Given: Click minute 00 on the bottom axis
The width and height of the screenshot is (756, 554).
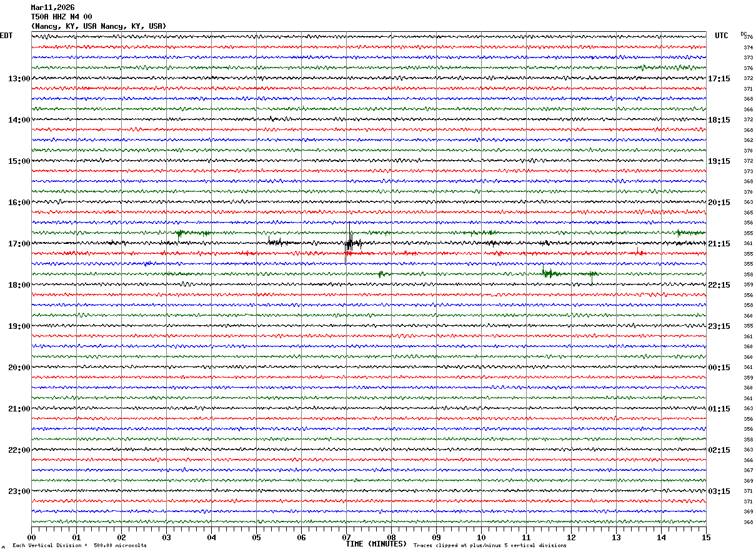Looking at the screenshot, I should coord(31,537).
